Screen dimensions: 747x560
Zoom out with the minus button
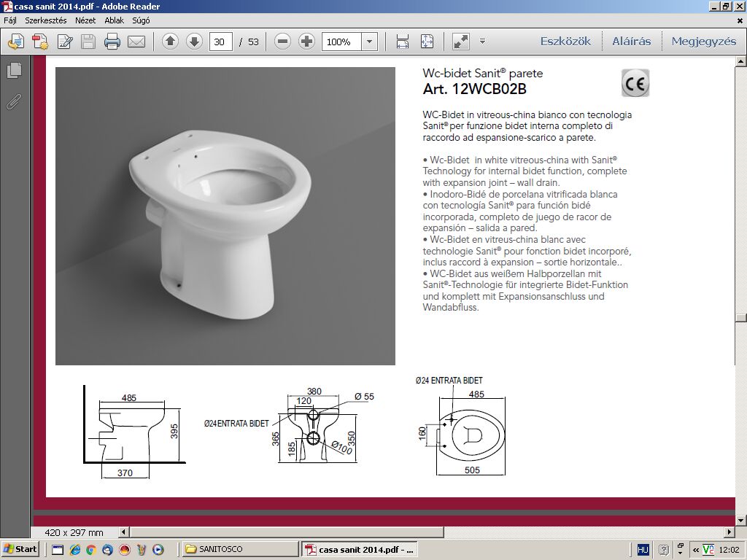pyautogui.click(x=282, y=42)
